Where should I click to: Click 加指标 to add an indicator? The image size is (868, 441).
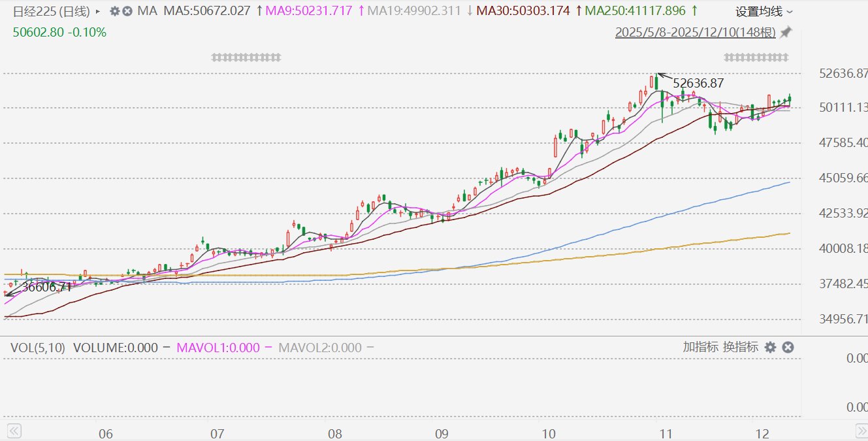[x=700, y=348]
